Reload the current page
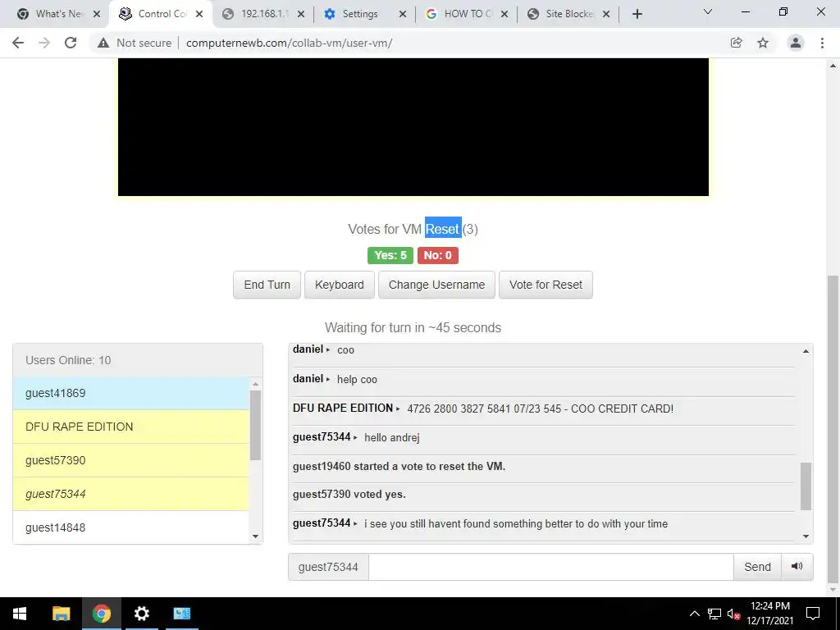The image size is (840, 630). 71,43
